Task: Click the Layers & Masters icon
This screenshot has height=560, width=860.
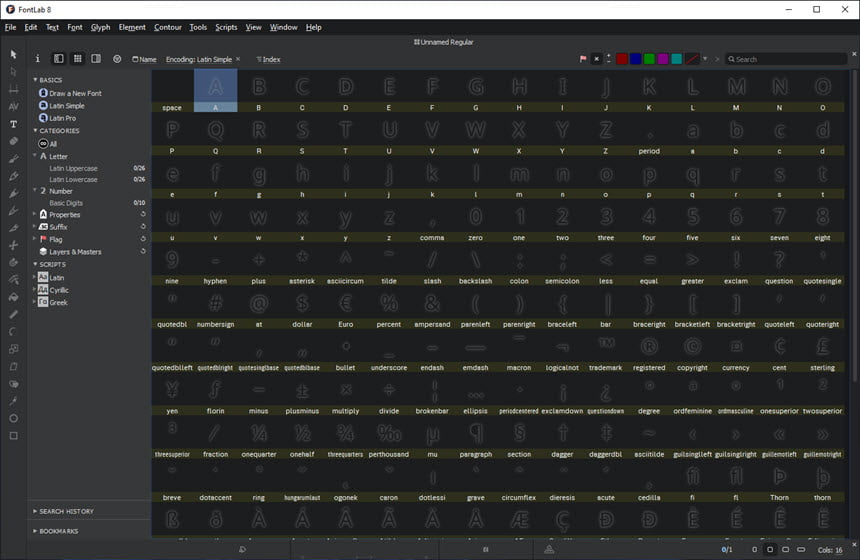Action: 43,251
